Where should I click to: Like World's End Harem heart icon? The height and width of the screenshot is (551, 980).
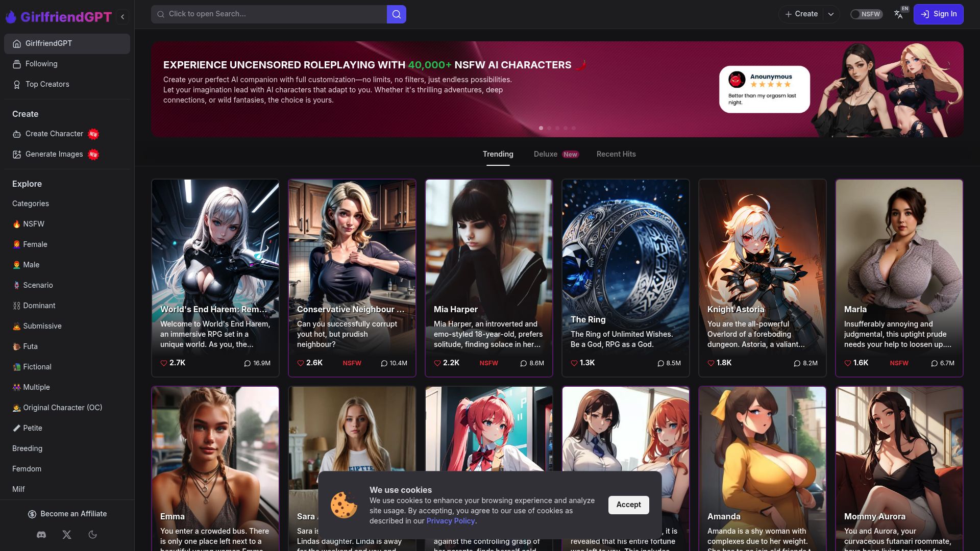pos(164,363)
